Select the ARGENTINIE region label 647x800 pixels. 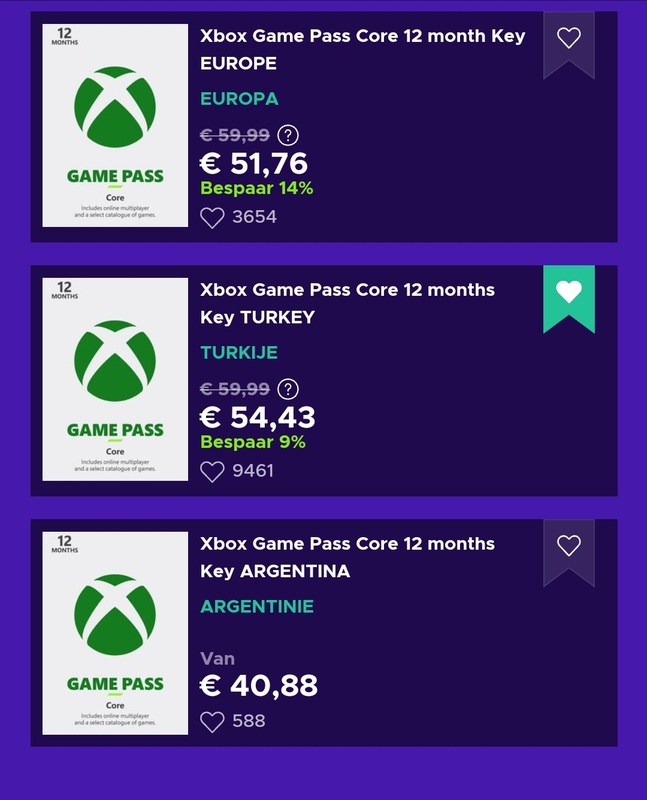pyautogui.click(x=257, y=606)
